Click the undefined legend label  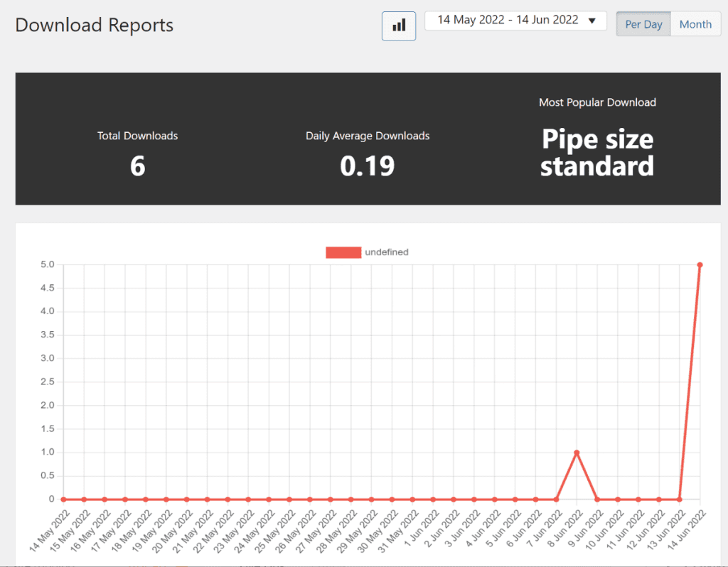pos(386,252)
